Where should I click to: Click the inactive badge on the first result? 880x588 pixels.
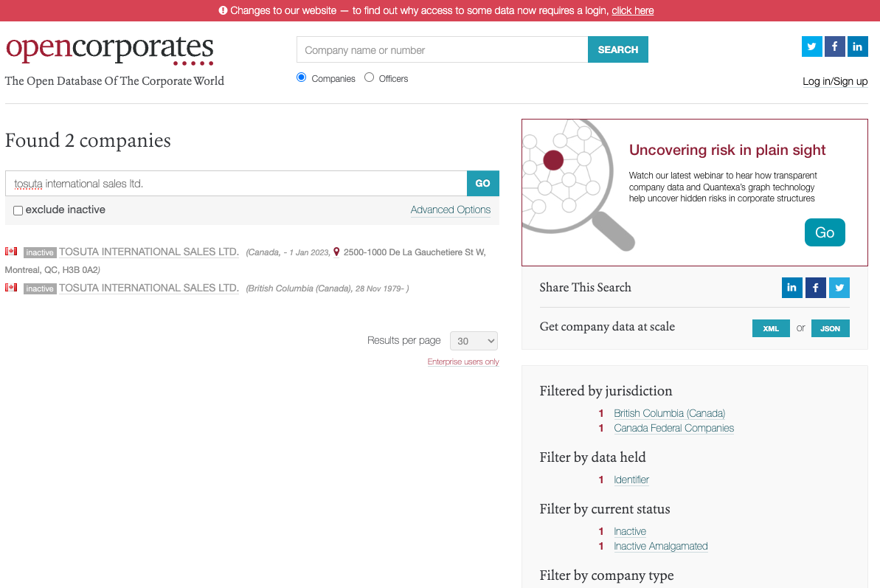[40, 252]
